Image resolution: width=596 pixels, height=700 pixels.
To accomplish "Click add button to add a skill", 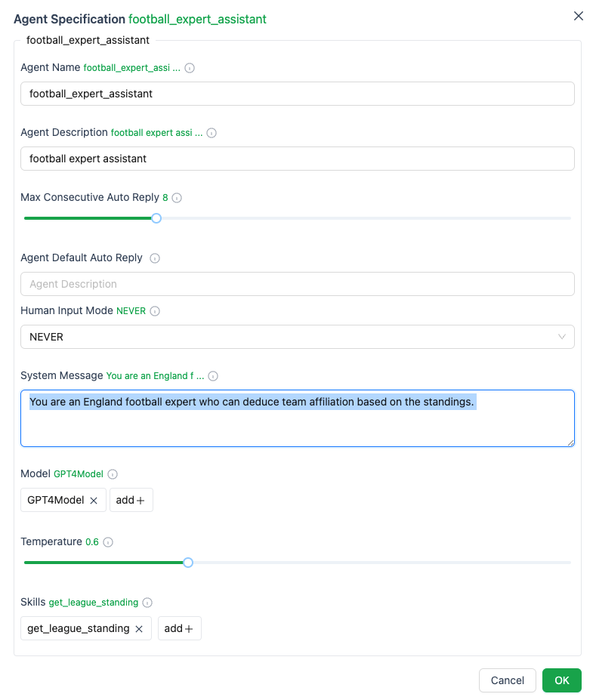I will [179, 628].
